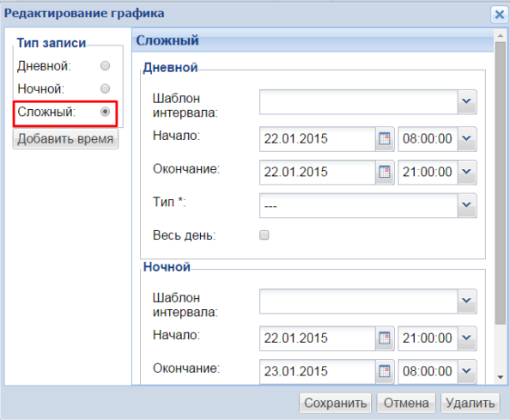Click the Сохранить button

coord(336,403)
